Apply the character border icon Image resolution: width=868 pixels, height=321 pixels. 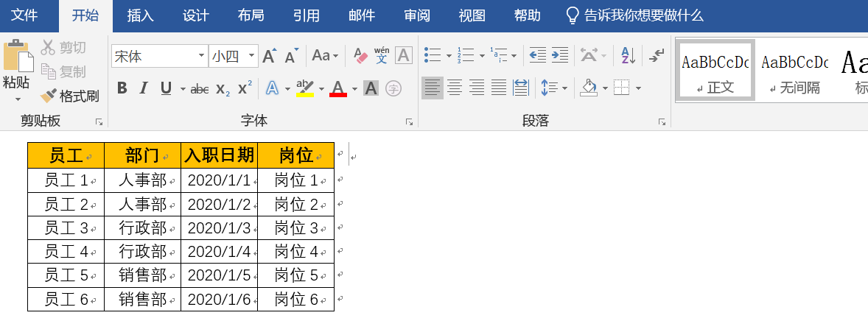click(404, 56)
